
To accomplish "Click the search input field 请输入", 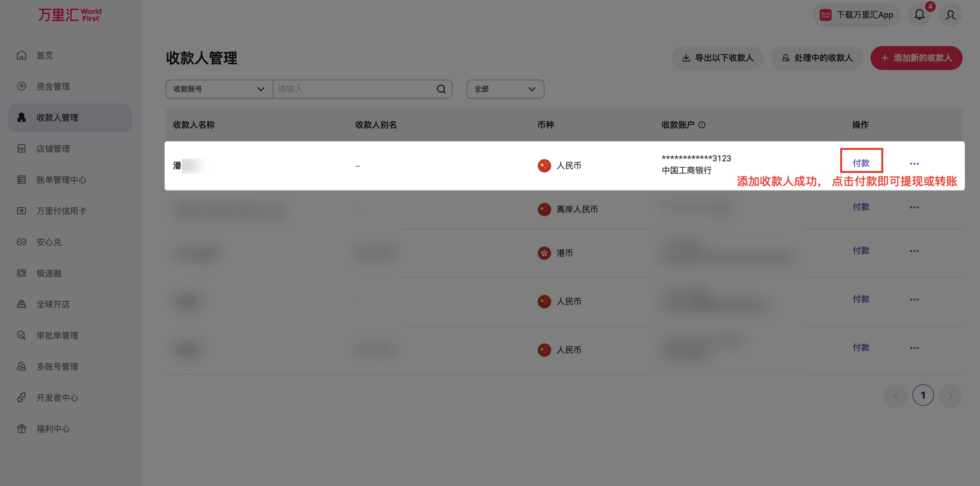I will [x=345, y=89].
